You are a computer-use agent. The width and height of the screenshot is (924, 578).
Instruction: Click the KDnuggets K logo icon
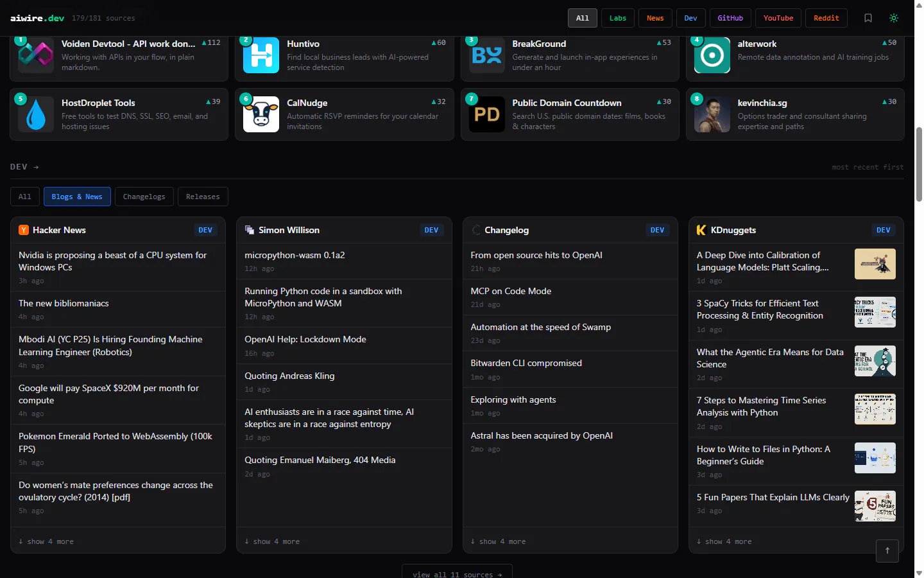pyautogui.click(x=701, y=230)
